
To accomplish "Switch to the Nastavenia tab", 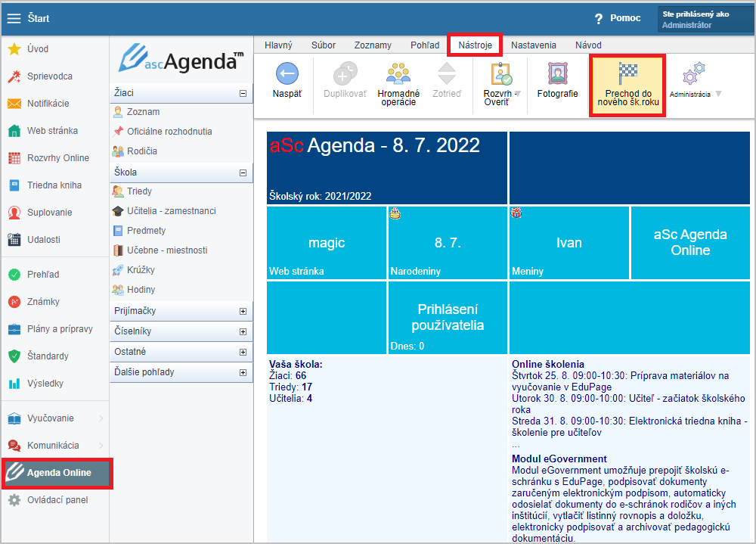I will 533,45.
